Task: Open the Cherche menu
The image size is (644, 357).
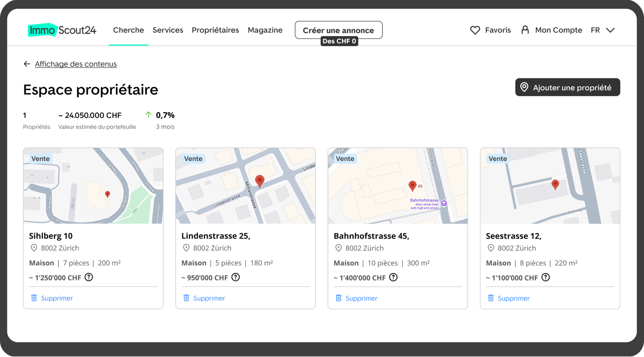Action: point(128,30)
